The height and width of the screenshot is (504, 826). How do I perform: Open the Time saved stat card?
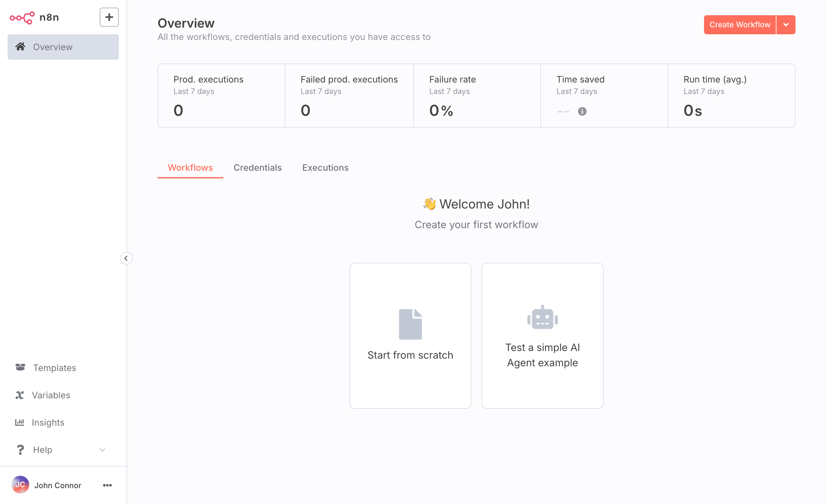pos(604,96)
